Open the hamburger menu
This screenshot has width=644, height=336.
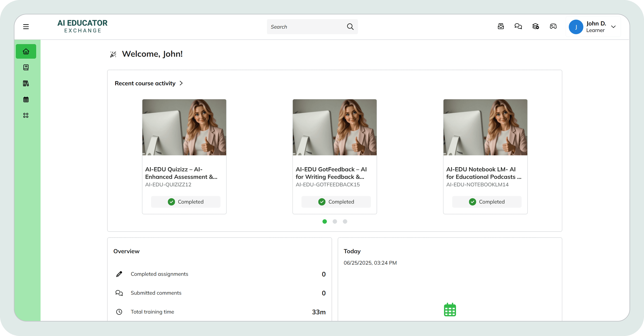pos(26,27)
